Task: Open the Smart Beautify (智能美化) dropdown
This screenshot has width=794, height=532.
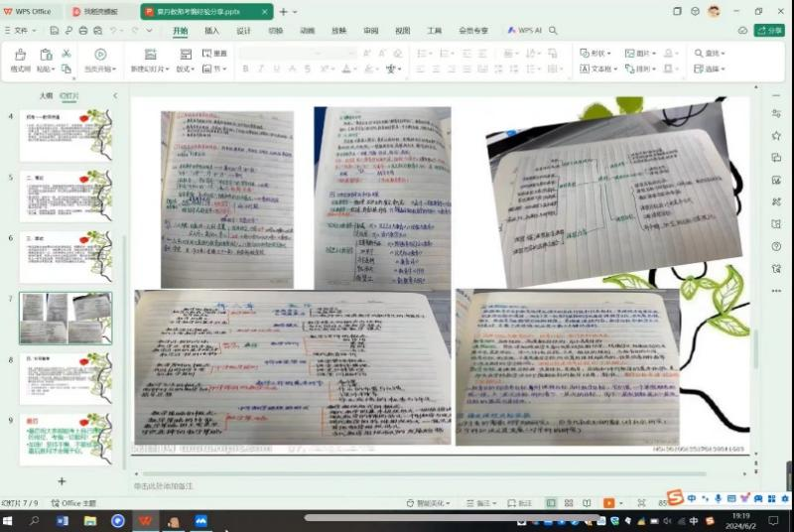Action: click(x=428, y=503)
